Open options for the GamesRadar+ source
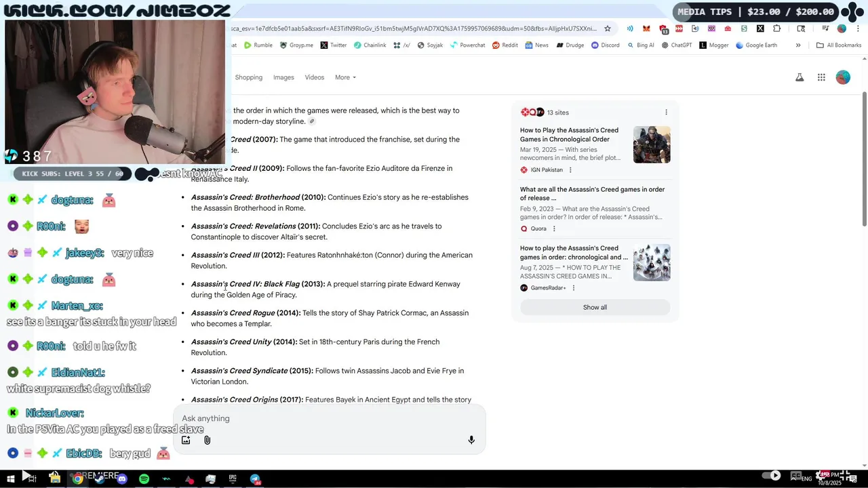The width and height of the screenshot is (868, 488). click(x=574, y=288)
